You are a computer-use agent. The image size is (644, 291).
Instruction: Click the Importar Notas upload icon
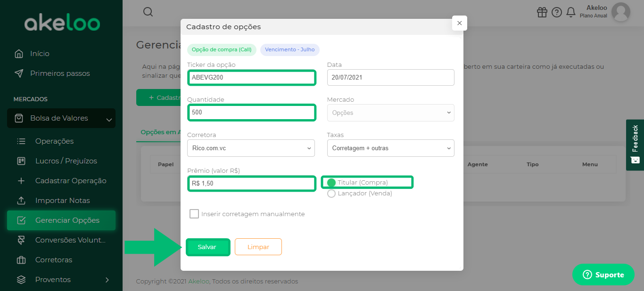pyautogui.click(x=21, y=201)
